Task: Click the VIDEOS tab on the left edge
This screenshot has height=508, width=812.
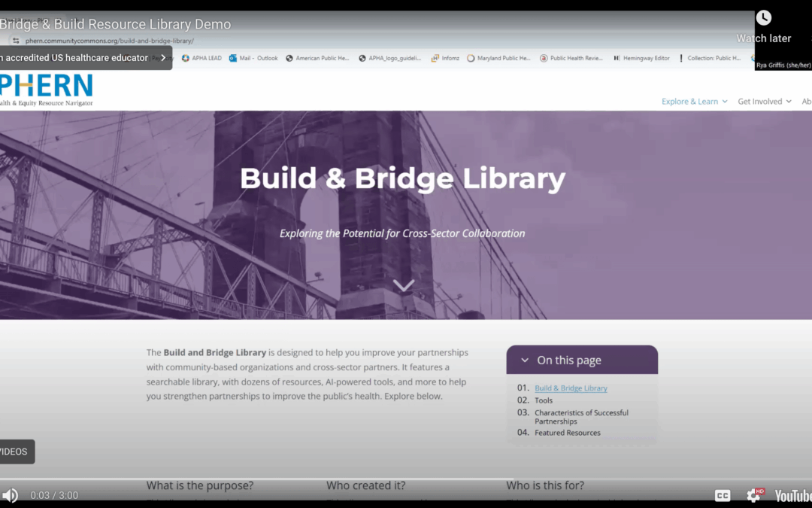Action: (15, 451)
